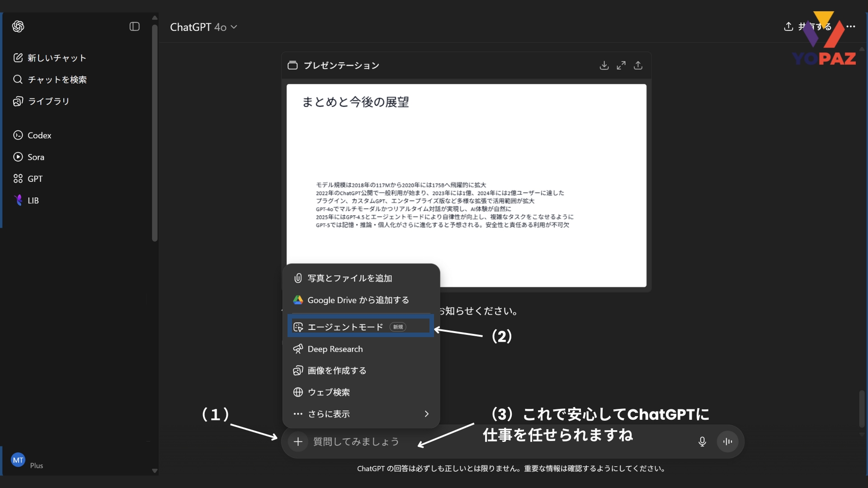Select Google Drive から追加する
The width and height of the screenshot is (868, 488).
click(361, 300)
